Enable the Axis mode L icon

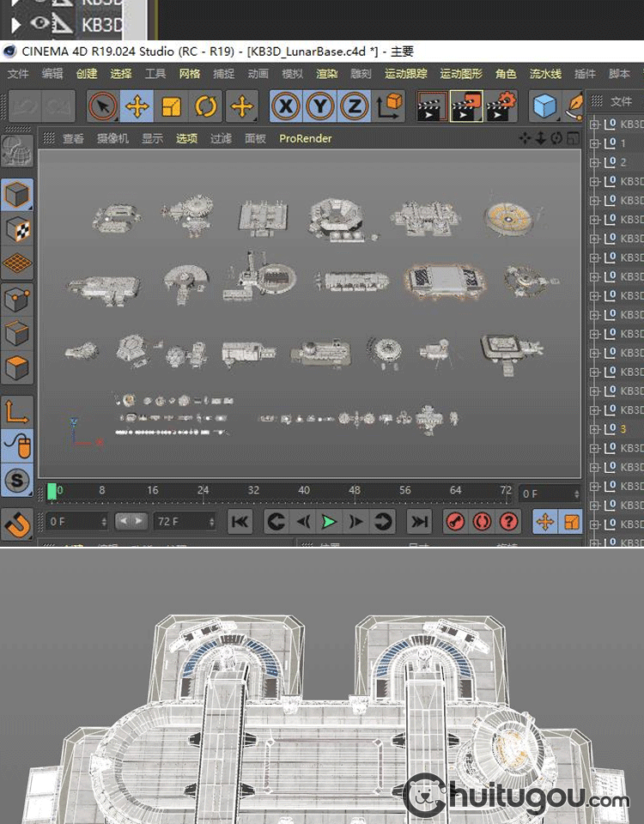17,413
